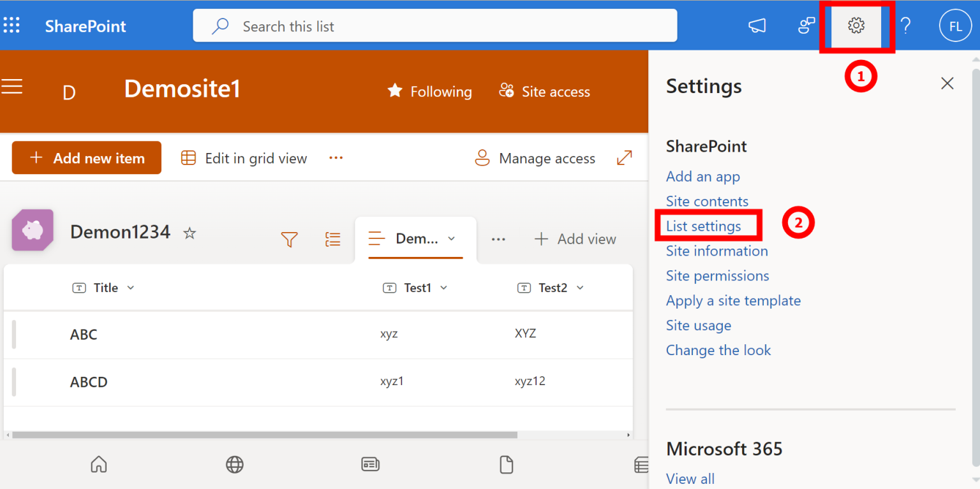The image size is (980, 489).
Task: Click the news icon in the bottom bar
Action: 371,465
